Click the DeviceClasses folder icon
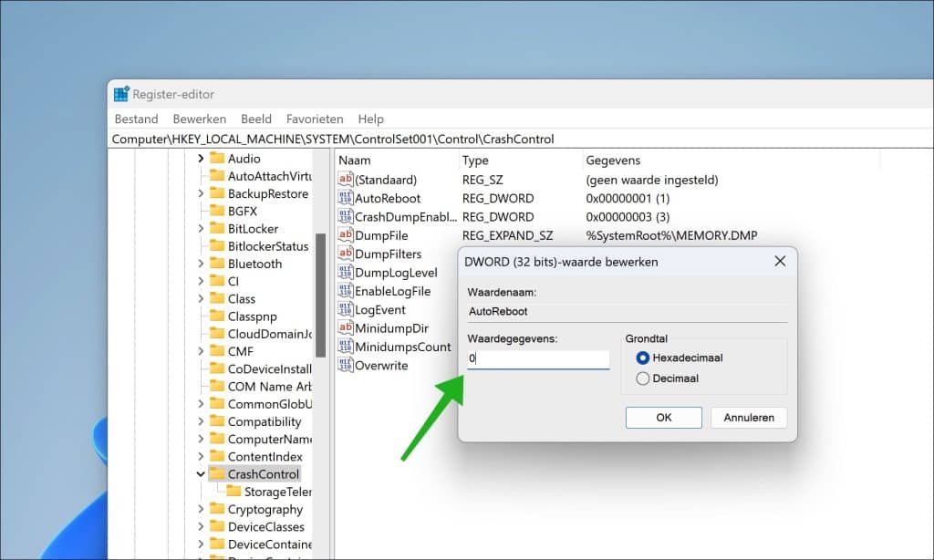The image size is (934, 560). pyautogui.click(x=217, y=526)
